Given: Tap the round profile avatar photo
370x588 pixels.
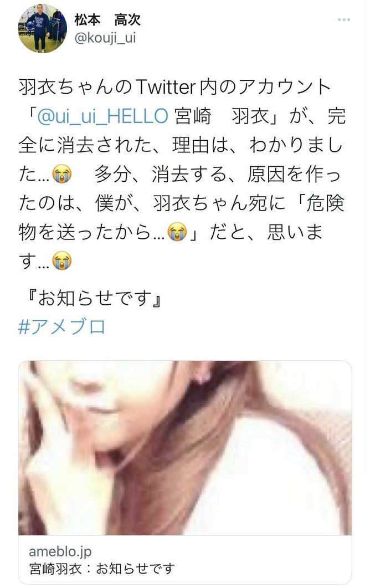Looking at the screenshot, I should (42, 29).
